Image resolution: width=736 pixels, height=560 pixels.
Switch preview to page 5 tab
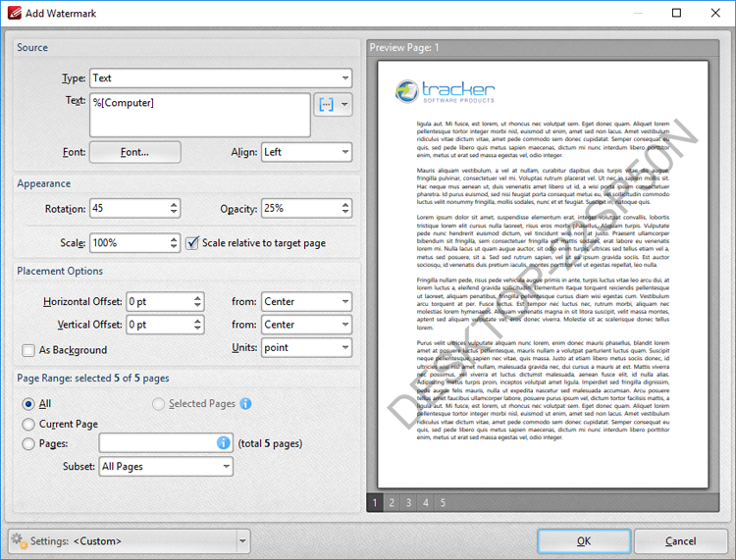(443, 503)
